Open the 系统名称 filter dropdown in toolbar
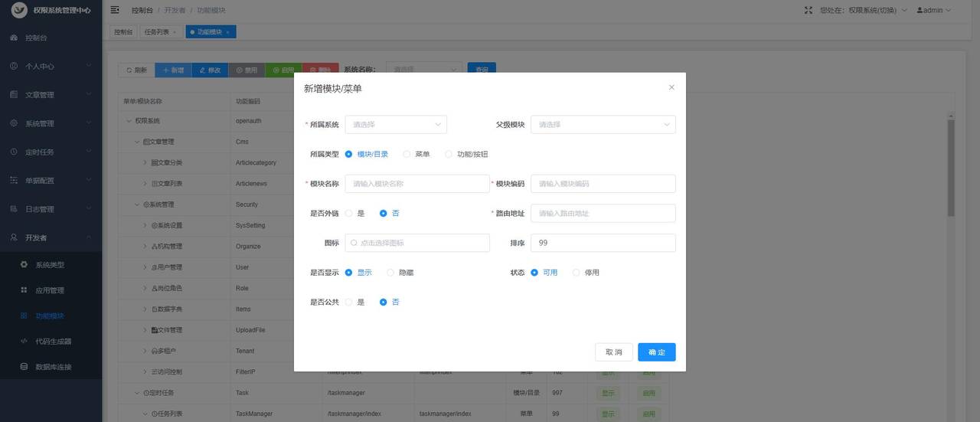Image resolution: width=980 pixels, height=422 pixels. click(425, 70)
